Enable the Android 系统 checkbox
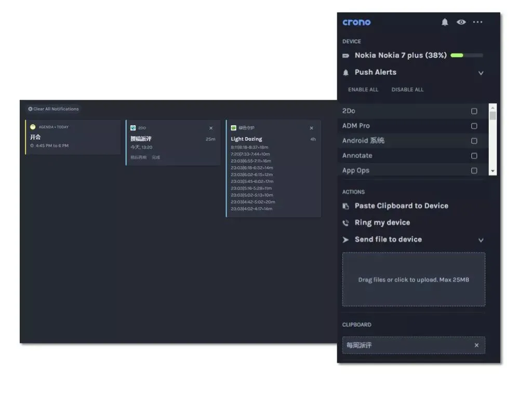The image size is (532, 399). tap(474, 141)
